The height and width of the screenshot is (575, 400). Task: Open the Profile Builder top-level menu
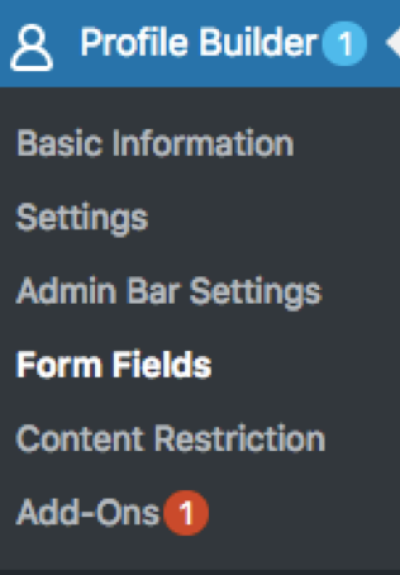200,43
